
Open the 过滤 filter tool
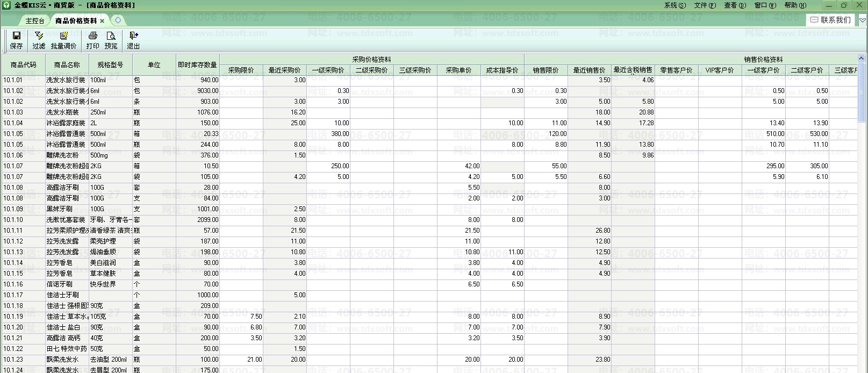pyautogui.click(x=39, y=40)
